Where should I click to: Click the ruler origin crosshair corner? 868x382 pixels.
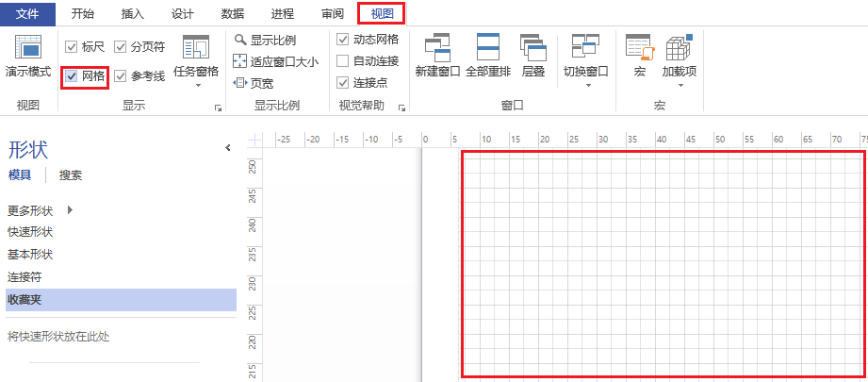pos(254,140)
